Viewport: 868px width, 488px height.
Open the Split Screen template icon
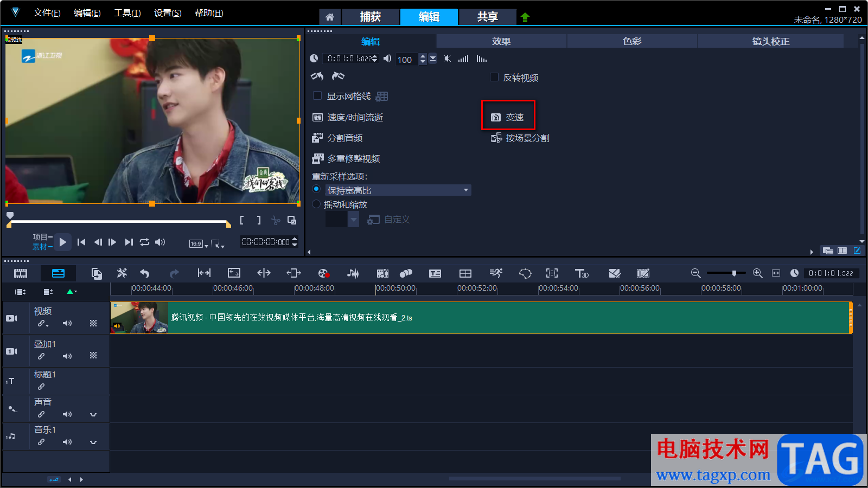click(465, 273)
